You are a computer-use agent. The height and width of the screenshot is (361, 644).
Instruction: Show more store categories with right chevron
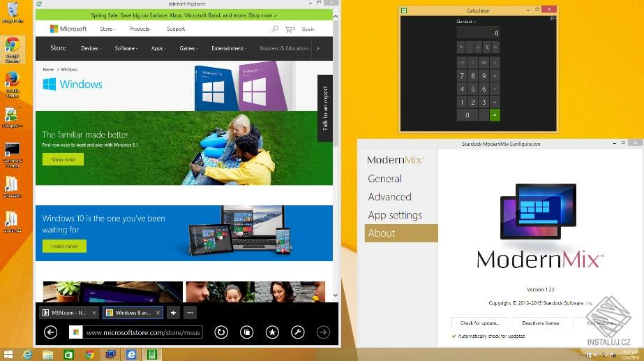click(318, 48)
